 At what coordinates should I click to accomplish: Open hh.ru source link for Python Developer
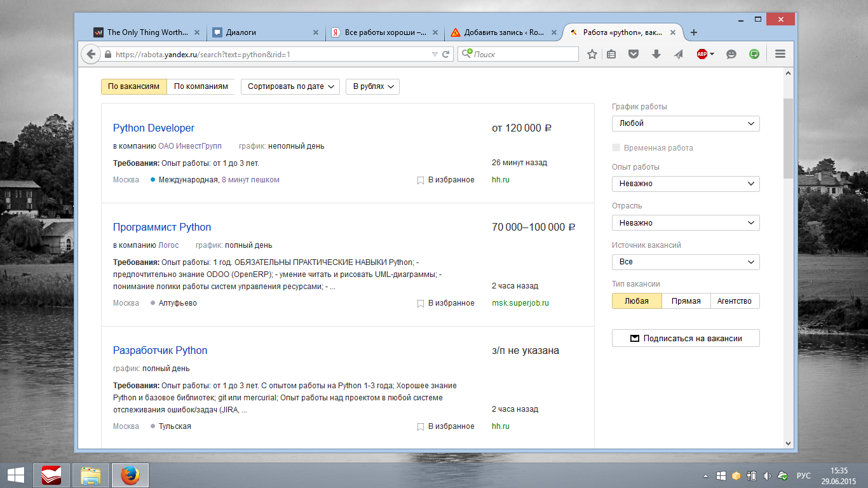pos(501,180)
